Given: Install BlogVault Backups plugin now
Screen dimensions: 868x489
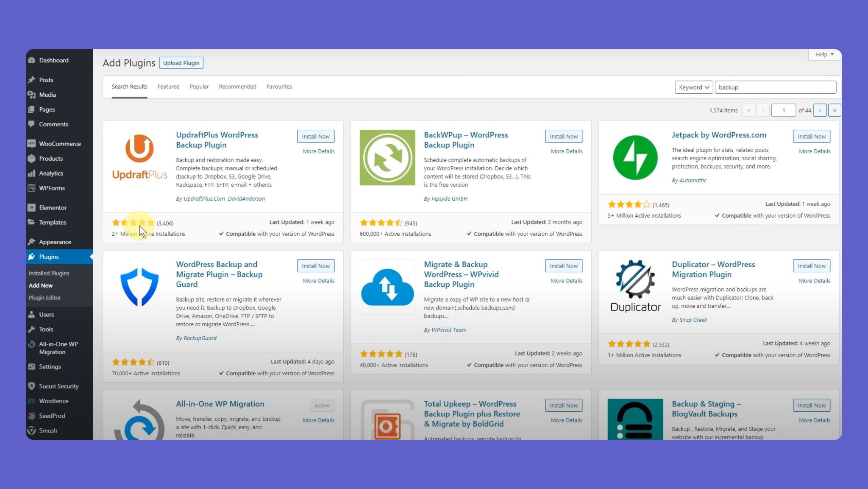Looking at the screenshot, I should tap(812, 405).
